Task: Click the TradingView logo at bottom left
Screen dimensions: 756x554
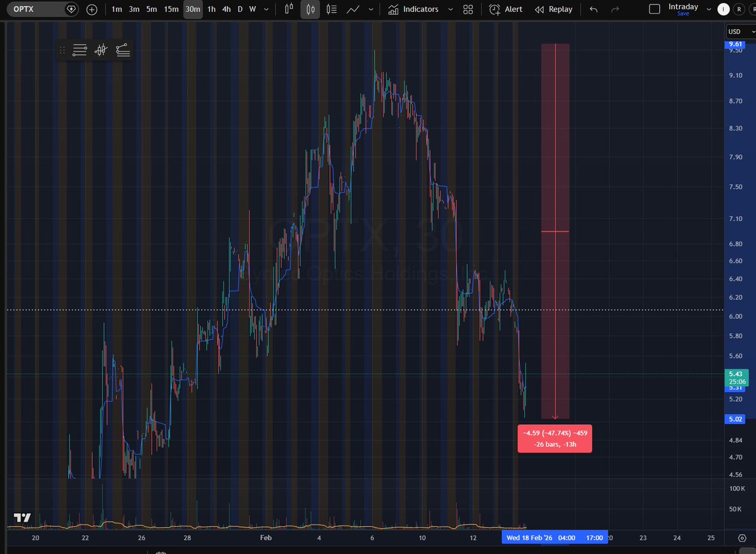Action: point(23,517)
